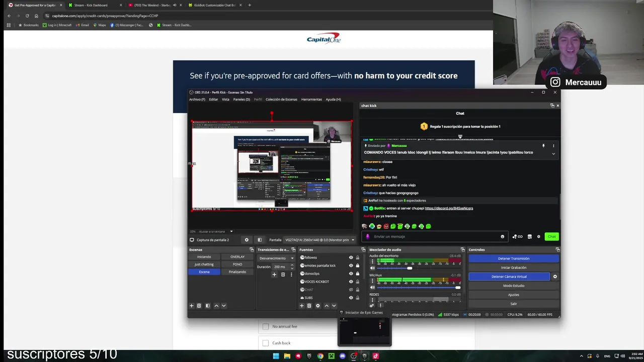Unlock emotes pantalla kick source
Screen dimensions: 644x362
(358, 265)
